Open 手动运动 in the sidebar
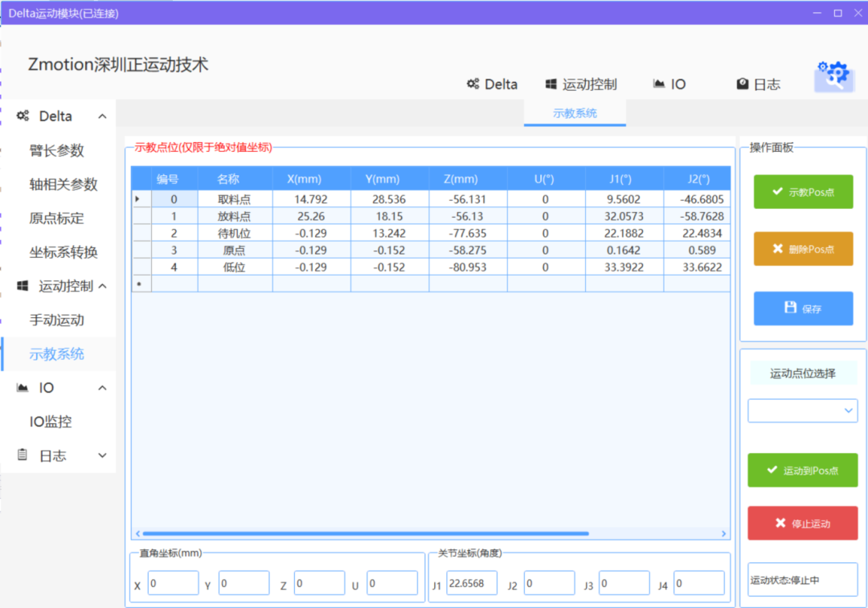 [56, 320]
